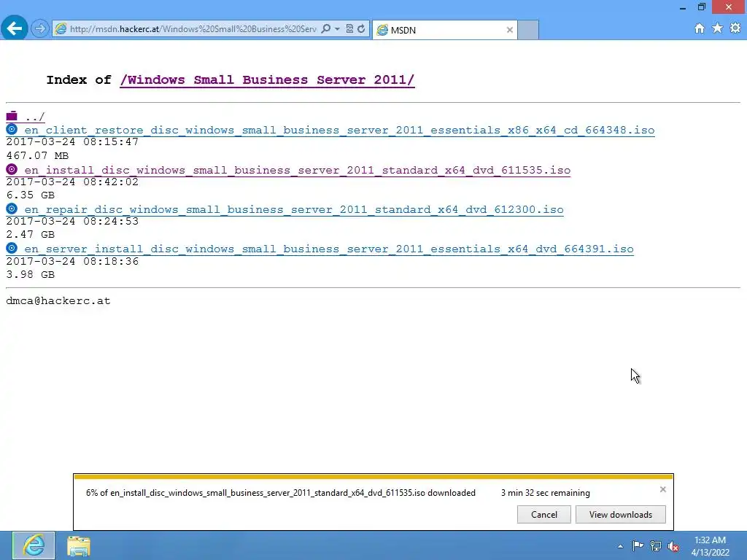The width and height of the screenshot is (747, 560).
Task: Click the IE page icon in address bar
Action: point(61,29)
